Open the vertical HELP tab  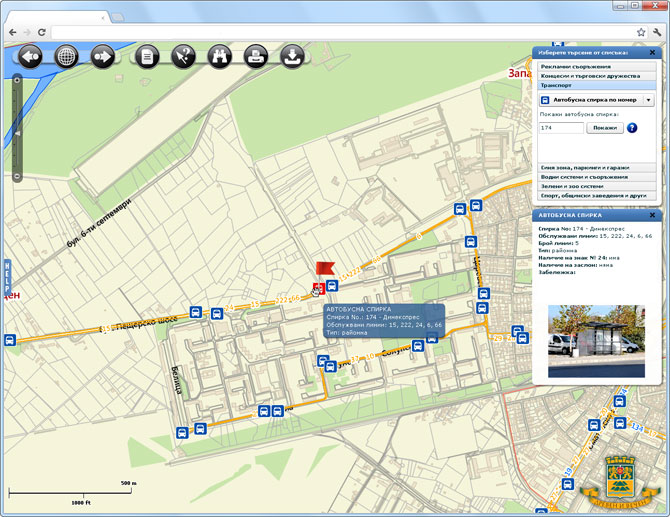7,277
